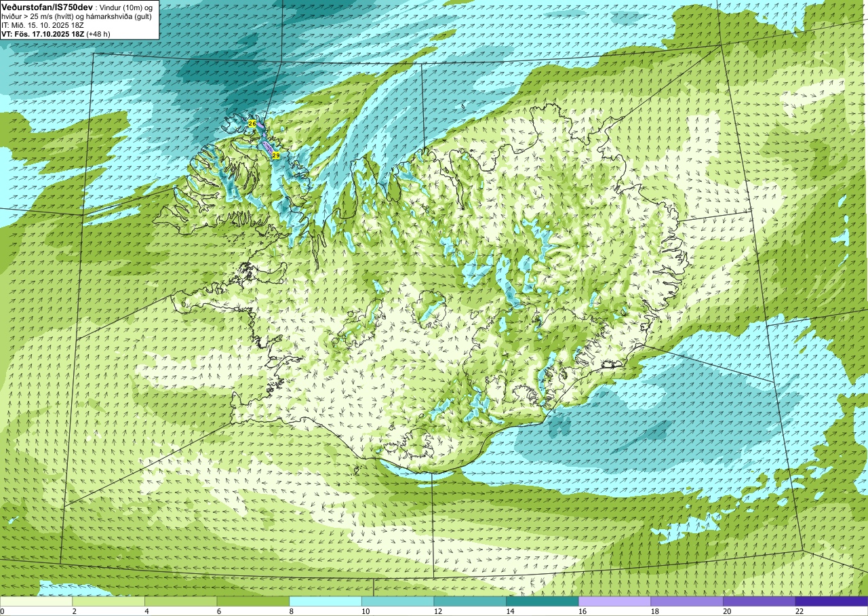
Task: Click the darkest purple swatch above 22 m/s
Action: (831, 601)
